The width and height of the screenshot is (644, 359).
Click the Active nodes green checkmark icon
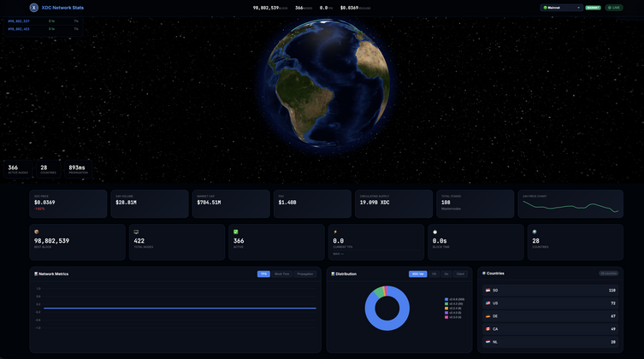[236, 232]
